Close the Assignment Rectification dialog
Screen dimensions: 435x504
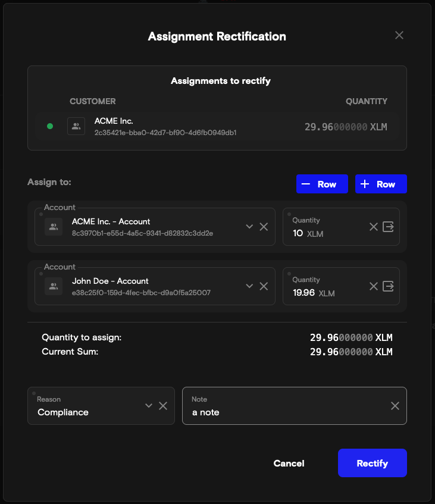(399, 35)
